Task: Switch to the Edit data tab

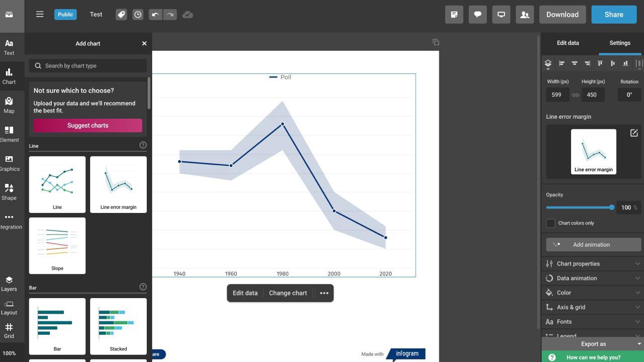Action: click(x=568, y=43)
